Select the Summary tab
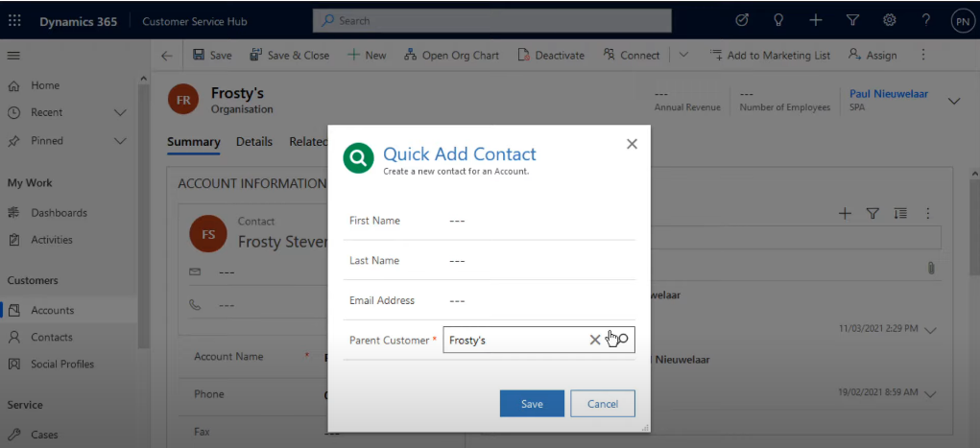Image resolution: width=980 pixels, height=448 pixels. pos(194,142)
